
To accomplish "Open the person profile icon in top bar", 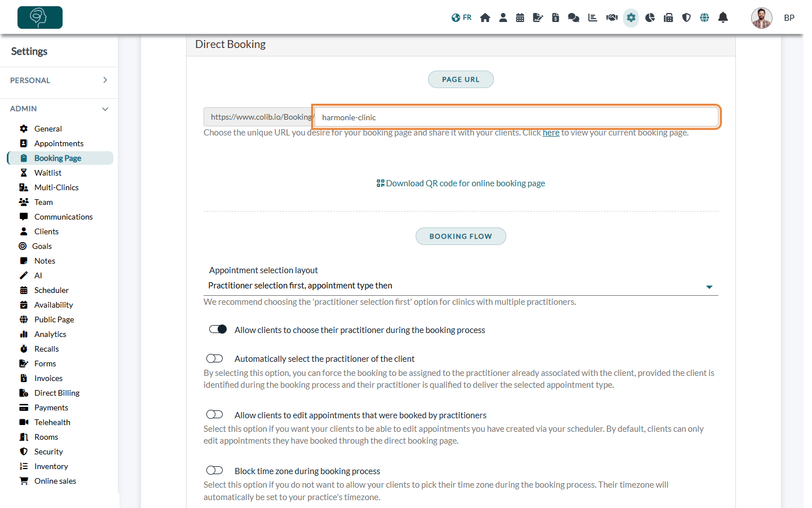I will [503, 17].
